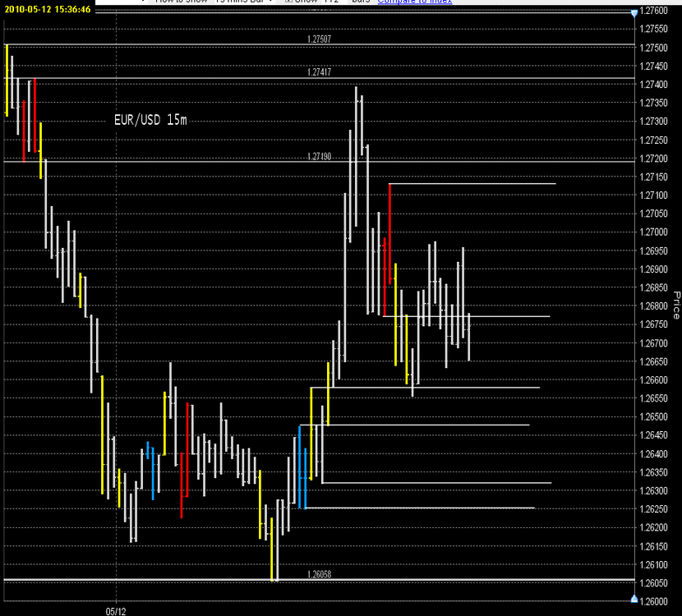Click the 1.26750 price axis label
This screenshot has width=682, height=616.
654,324
